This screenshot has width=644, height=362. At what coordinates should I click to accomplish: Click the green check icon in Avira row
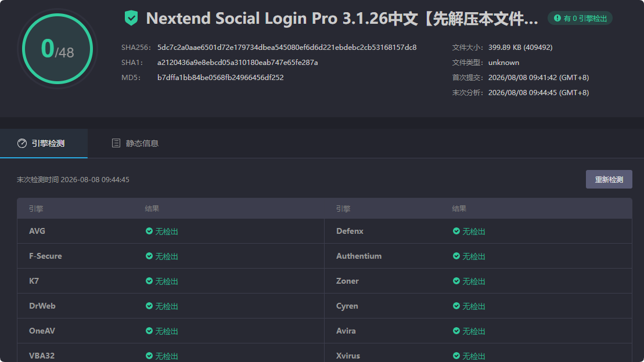click(x=456, y=331)
